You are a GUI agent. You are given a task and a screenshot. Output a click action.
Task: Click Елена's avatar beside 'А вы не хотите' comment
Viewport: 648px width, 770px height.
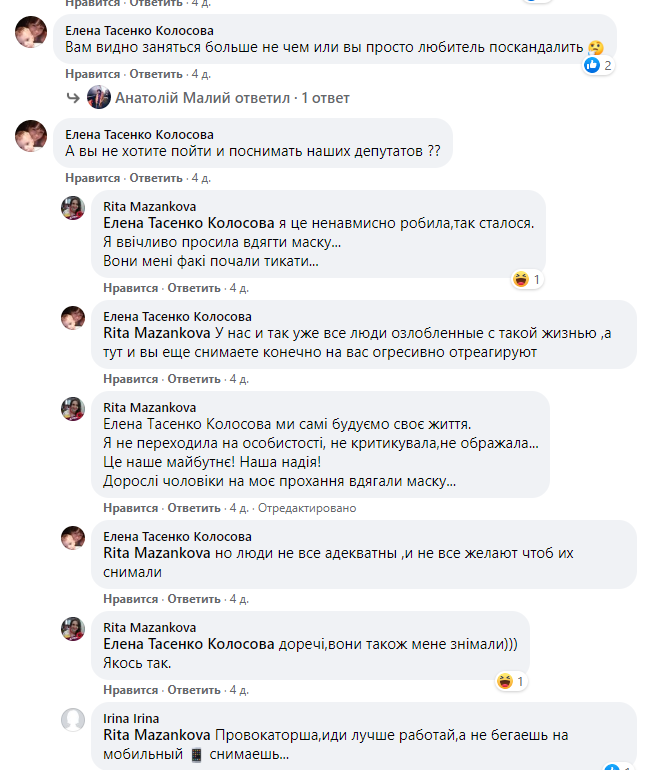[29, 136]
